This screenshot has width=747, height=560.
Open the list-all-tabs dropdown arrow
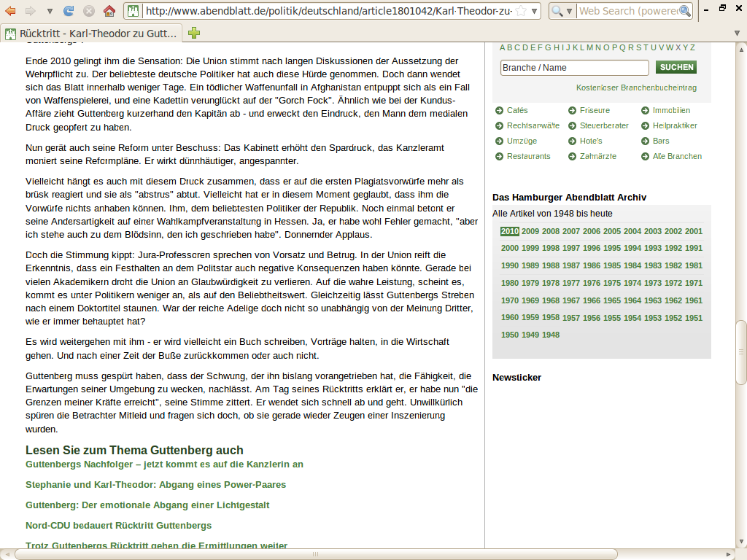[x=738, y=34]
